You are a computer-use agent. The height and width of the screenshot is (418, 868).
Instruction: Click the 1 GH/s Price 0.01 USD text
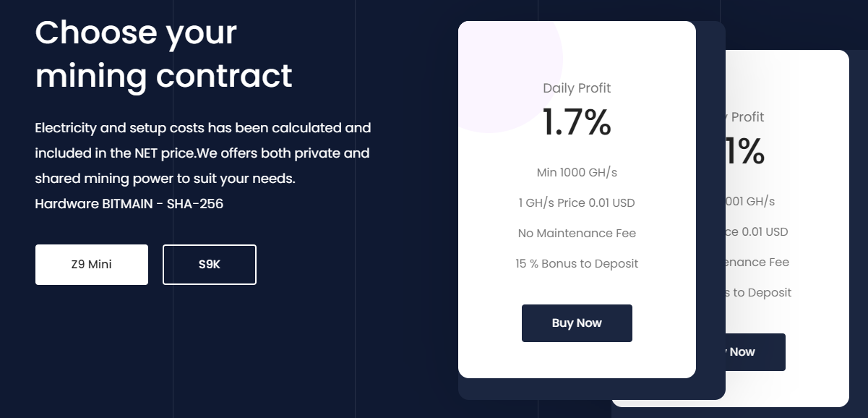tap(577, 203)
